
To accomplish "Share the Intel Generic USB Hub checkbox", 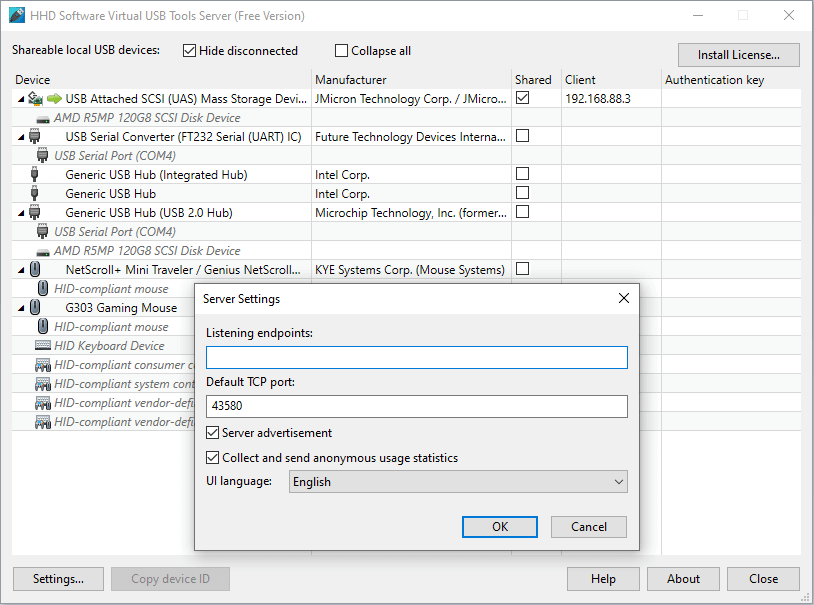I will pyautogui.click(x=523, y=193).
